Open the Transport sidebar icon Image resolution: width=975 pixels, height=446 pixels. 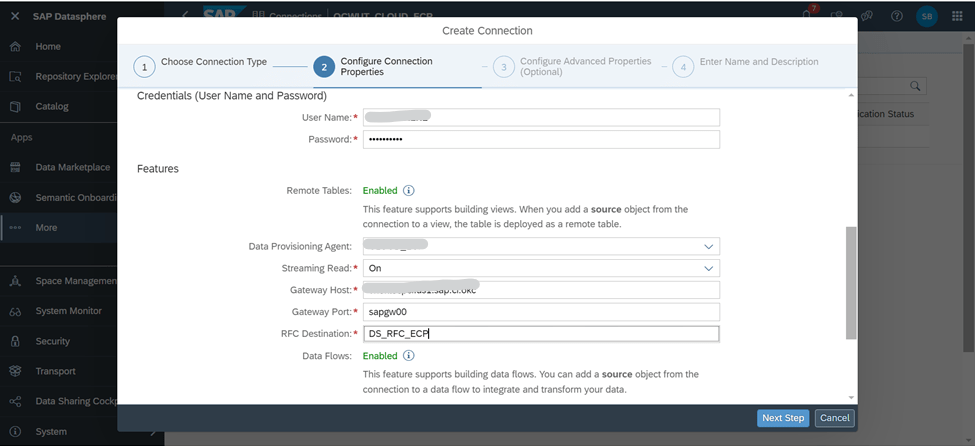point(16,371)
